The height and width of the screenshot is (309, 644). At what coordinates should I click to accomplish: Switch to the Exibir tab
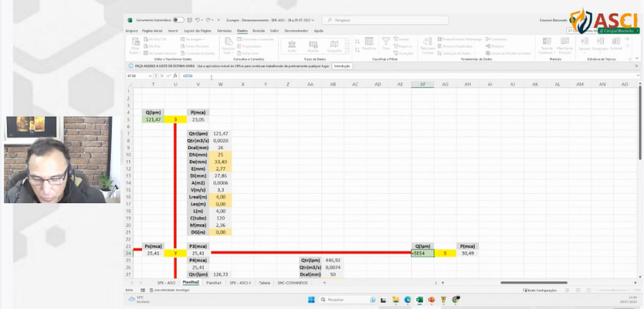tap(274, 31)
